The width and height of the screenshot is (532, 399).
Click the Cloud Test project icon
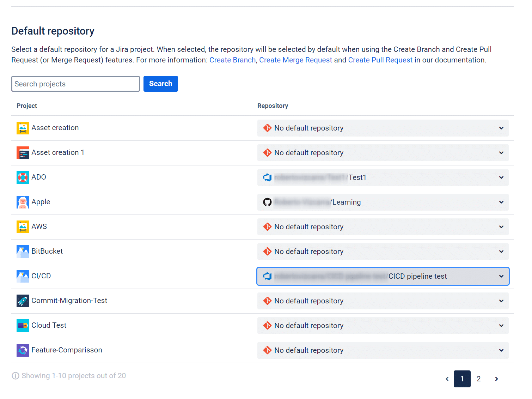tap(23, 326)
